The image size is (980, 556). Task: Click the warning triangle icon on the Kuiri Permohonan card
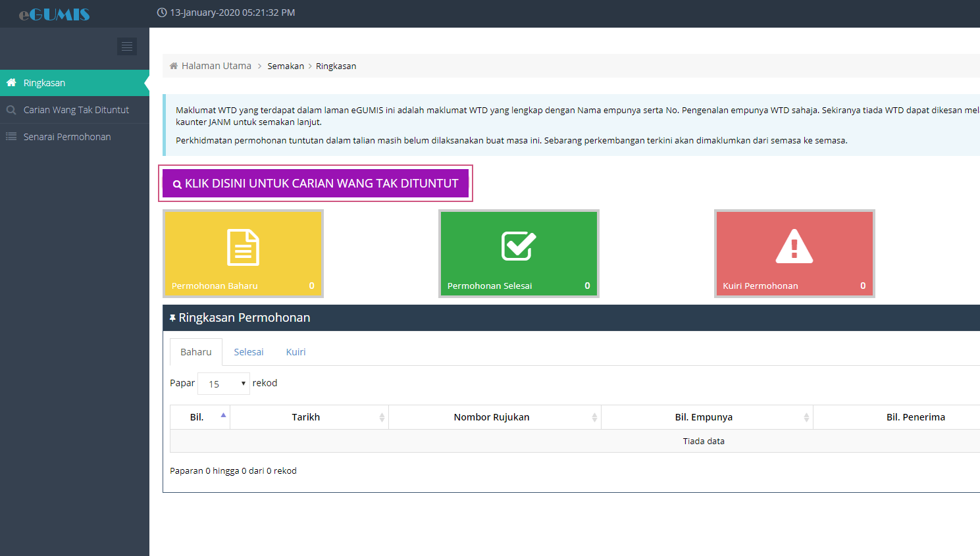click(x=794, y=246)
